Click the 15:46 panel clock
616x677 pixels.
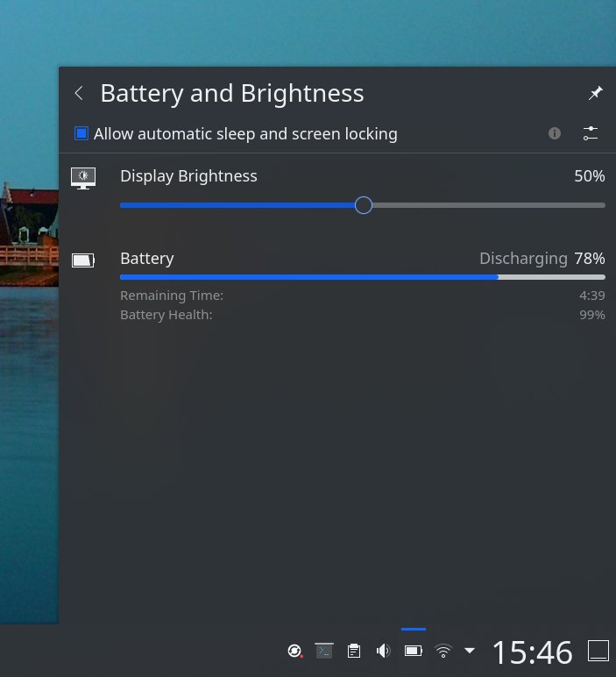point(532,652)
